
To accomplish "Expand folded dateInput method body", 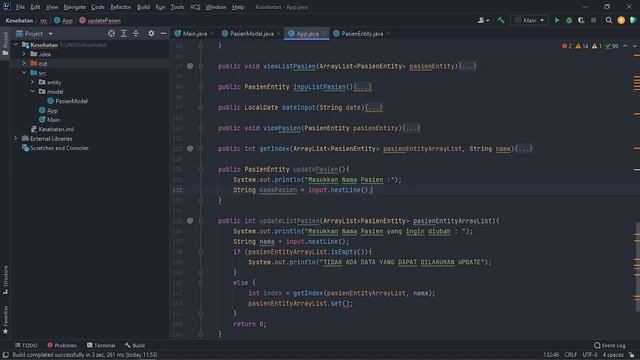I will (x=374, y=107).
